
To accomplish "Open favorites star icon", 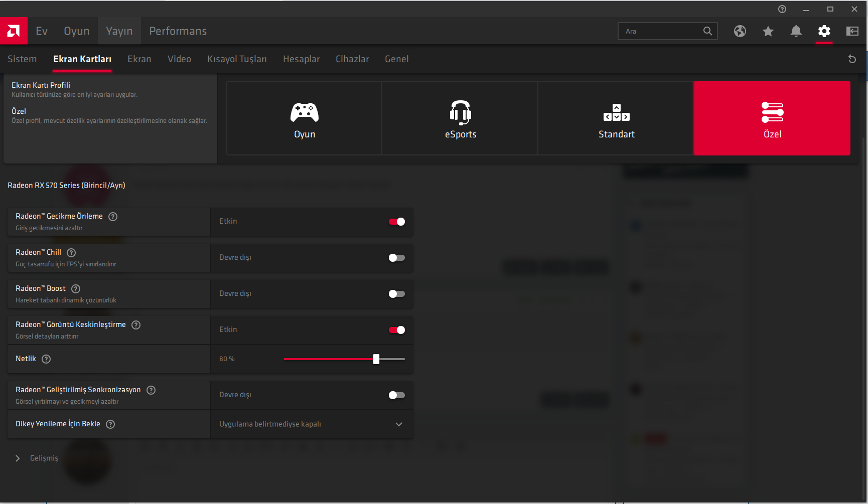I will (x=768, y=31).
